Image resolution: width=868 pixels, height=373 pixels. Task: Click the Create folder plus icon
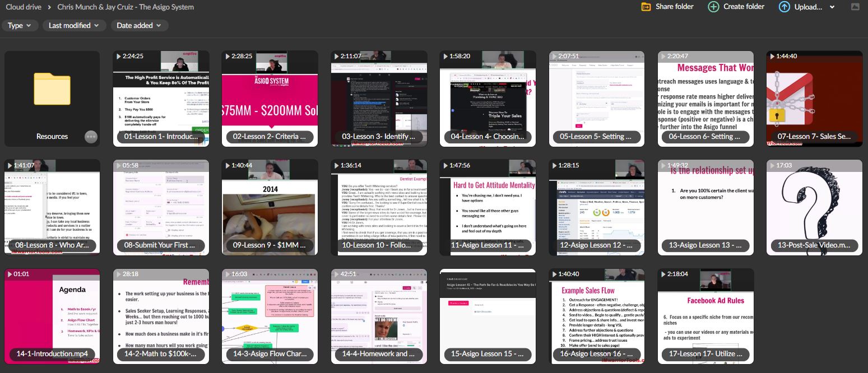pyautogui.click(x=713, y=7)
